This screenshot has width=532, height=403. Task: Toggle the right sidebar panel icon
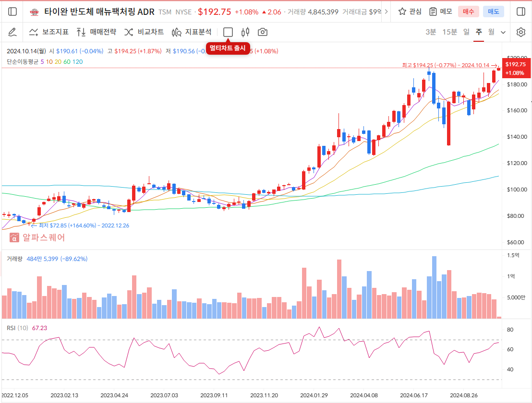pos(521,12)
